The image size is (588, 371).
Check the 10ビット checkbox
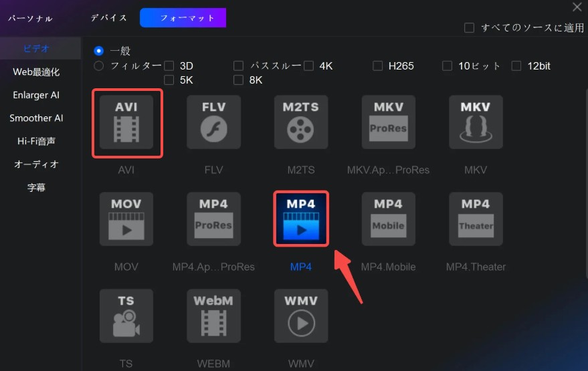point(447,66)
